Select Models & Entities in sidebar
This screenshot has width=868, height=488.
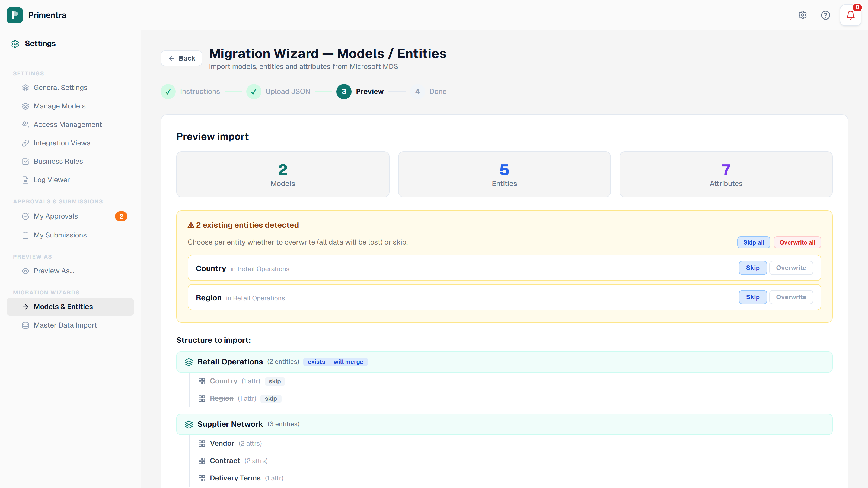70,307
